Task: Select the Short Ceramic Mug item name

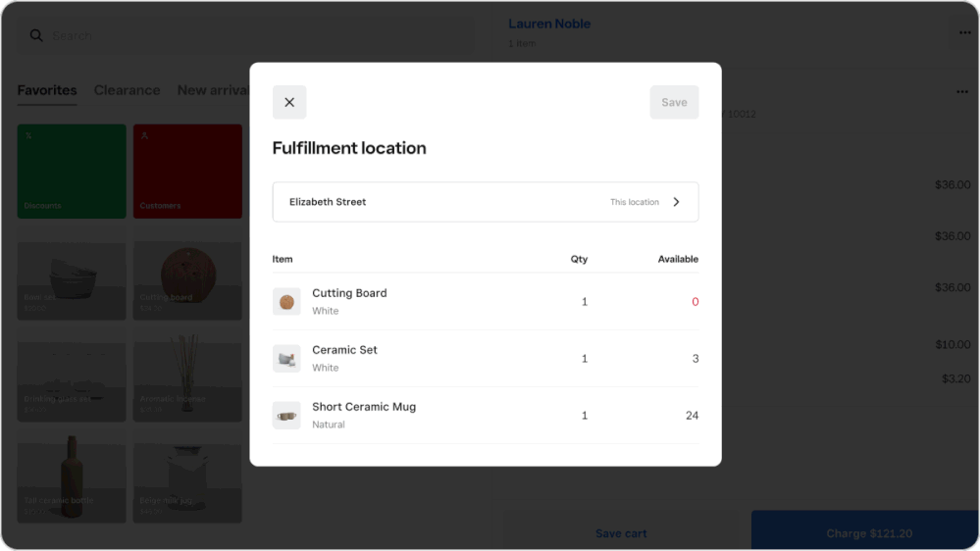Action: pos(364,407)
